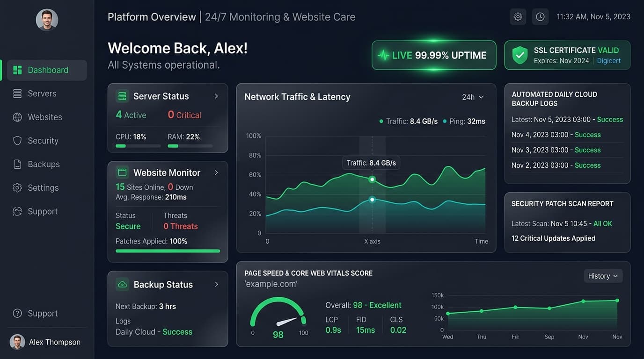
Task: Open settings via the top-bar gear icon
Action: click(518, 17)
